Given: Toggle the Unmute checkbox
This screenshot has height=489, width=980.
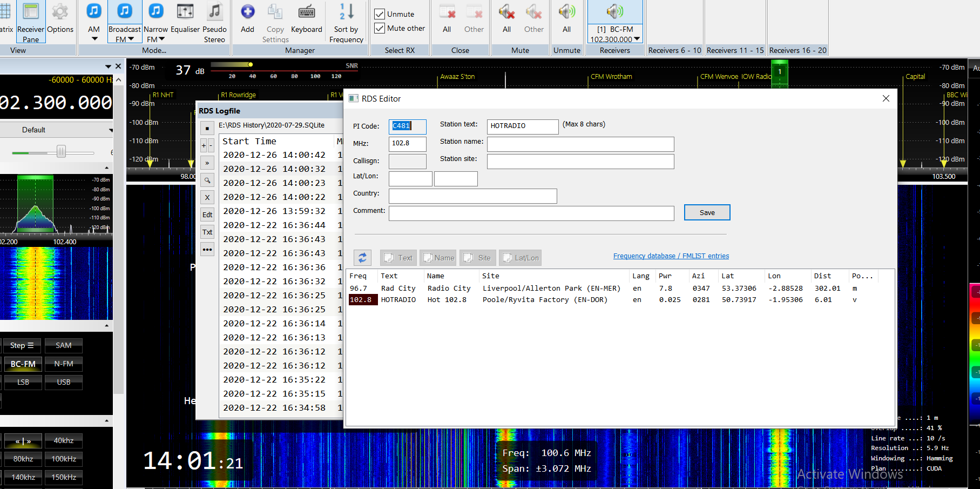Looking at the screenshot, I should pyautogui.click(x=380, y=14).
